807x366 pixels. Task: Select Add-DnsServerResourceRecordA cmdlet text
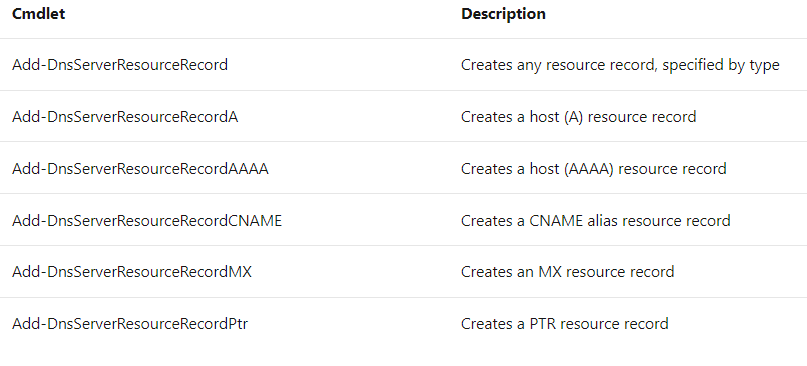125,117
